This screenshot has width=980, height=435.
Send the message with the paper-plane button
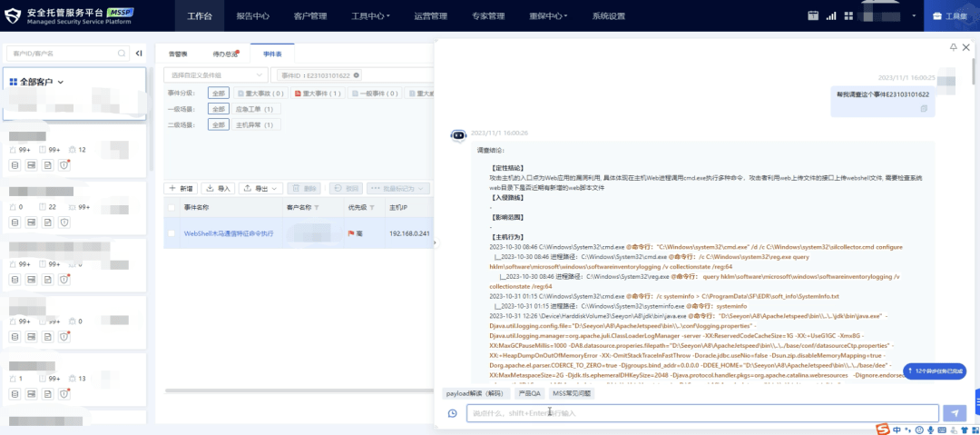(x=954, y=413)
